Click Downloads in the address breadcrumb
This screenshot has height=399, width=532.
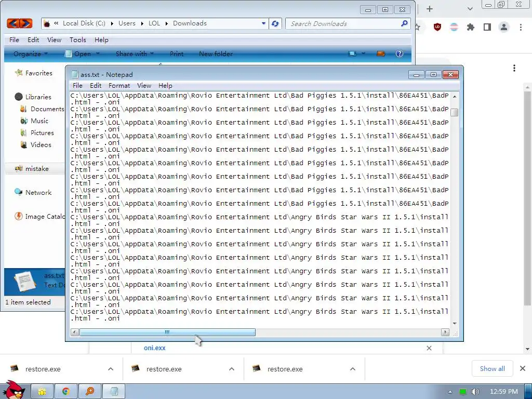[190, 23]
